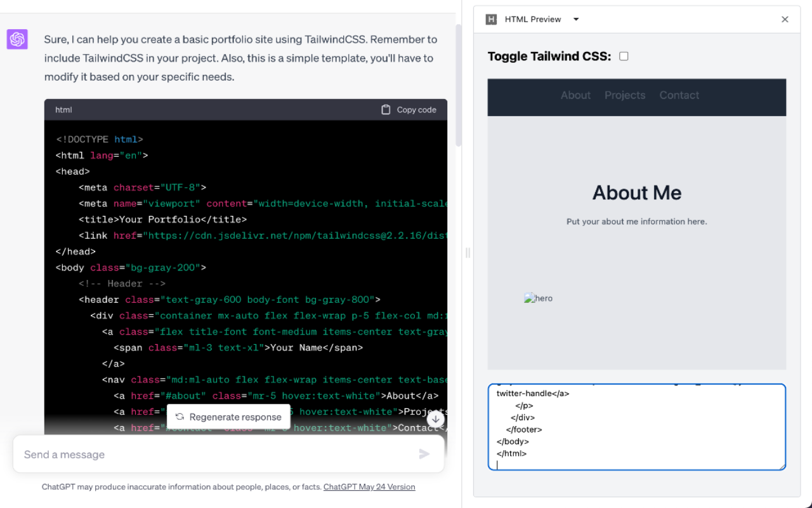Viewport: 812px width, 508px height.
Task: Click the Regenerate response button
Action: click(228, 417)
